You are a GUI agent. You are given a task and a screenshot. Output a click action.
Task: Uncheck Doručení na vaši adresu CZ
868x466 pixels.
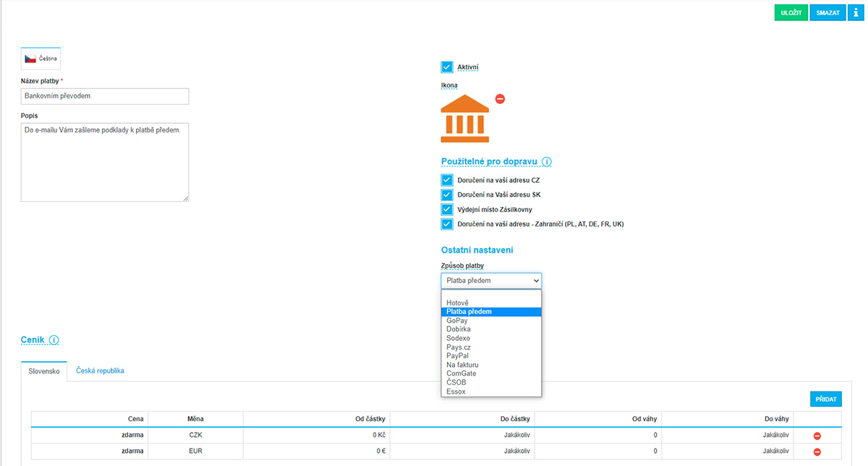click(447, 180)
